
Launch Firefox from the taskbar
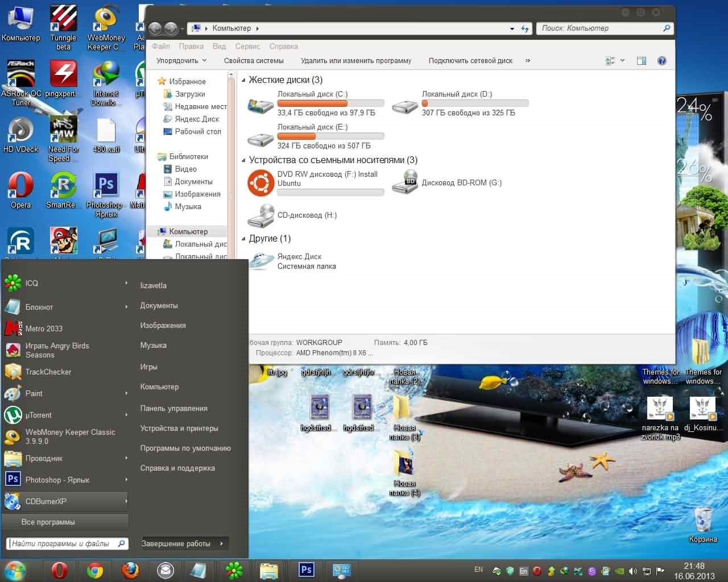click(x=130, y=570)
